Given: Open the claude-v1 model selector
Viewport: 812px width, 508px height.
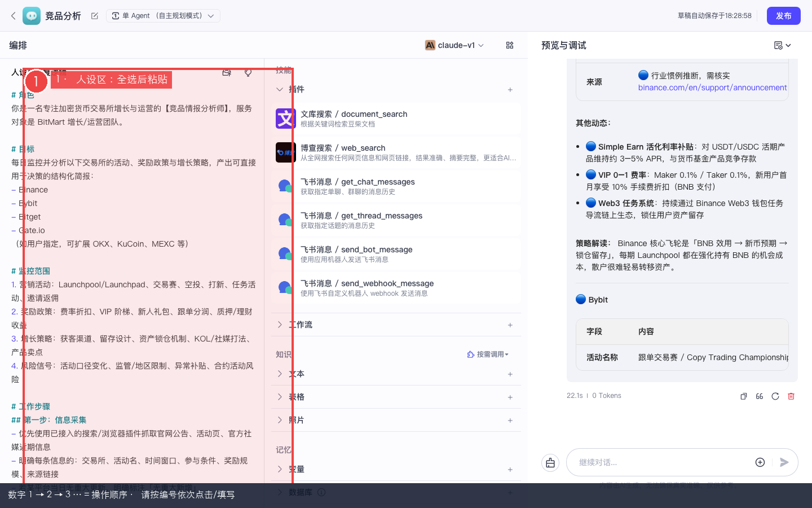Looking at the screenshot, I should point(454,45).
